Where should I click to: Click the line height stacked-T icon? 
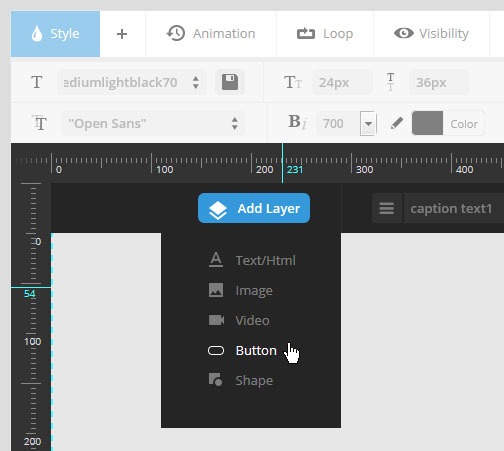point(391,82)
